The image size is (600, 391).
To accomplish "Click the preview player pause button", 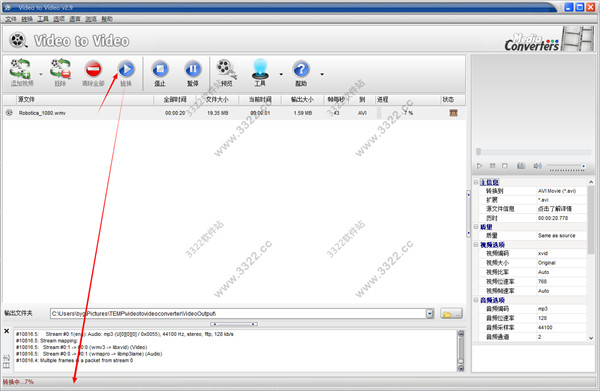I will (492, 166).
